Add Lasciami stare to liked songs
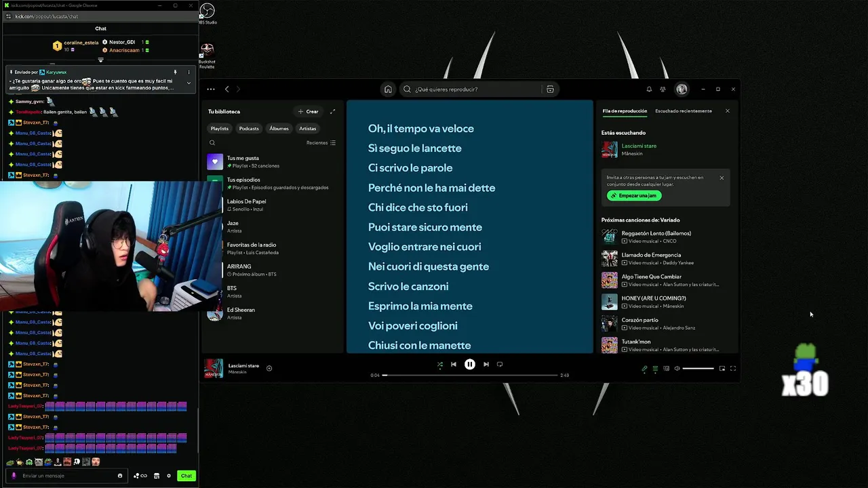 269,368
